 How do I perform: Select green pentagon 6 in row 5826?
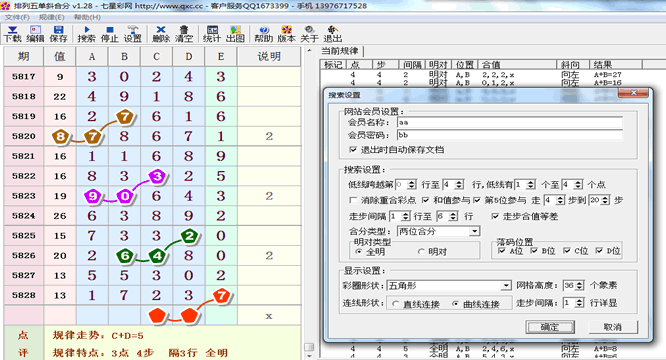[125, 256]
